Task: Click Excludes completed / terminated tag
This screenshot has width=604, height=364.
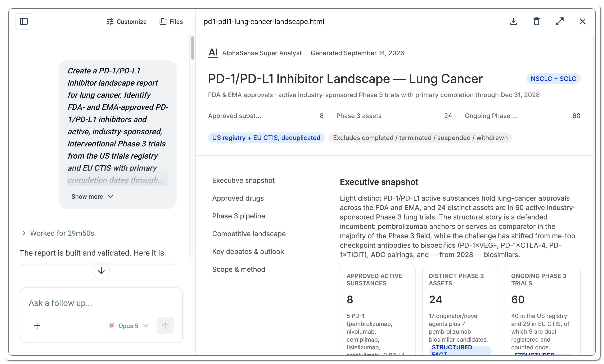Action: click(420, 138)
